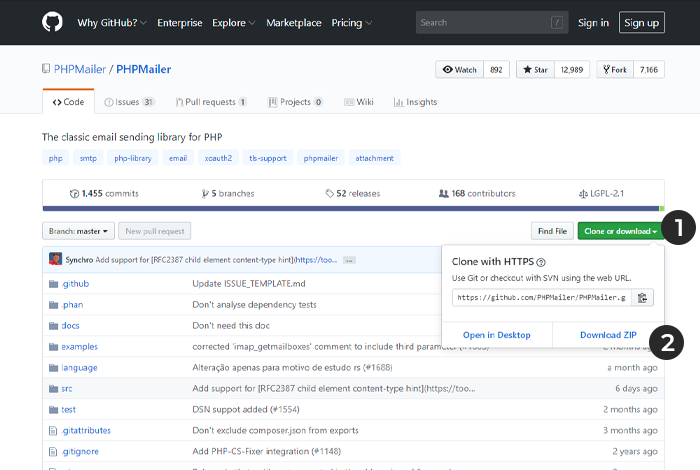The width and height of the screenshot is (700, 470).
Task: Switch to the Issues tab
Action: (129, 102)
